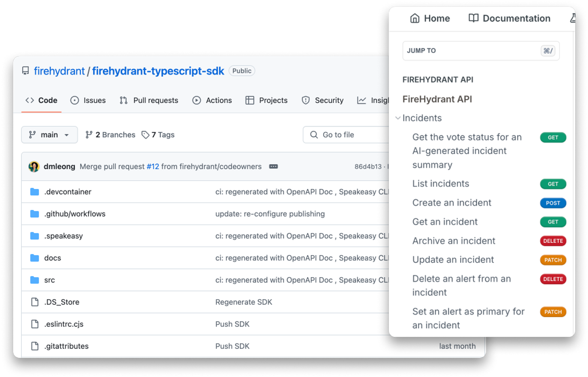Image resolution: width=588 pixels, height=377 pixels.
Task: View the 7 Tags link
Action: point(158,135)
